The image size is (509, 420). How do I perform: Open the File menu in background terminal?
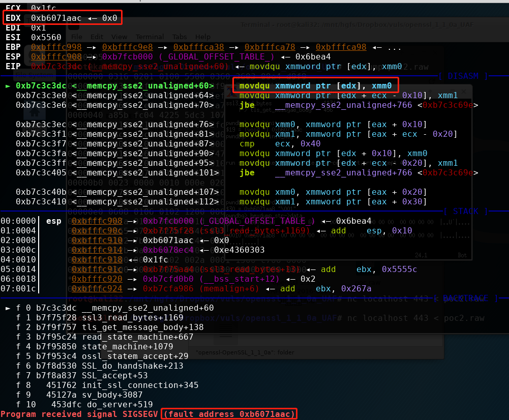[77, 37]
